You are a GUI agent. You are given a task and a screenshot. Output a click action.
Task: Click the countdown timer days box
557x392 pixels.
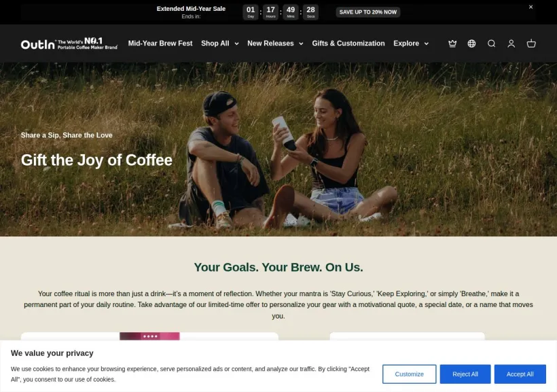click(251, 12)
